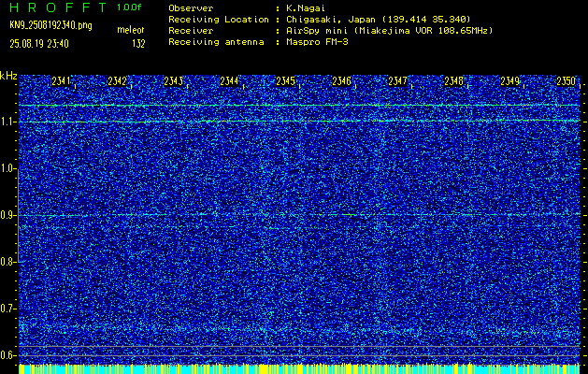Click the 2350 time marker

pos(566,81)
